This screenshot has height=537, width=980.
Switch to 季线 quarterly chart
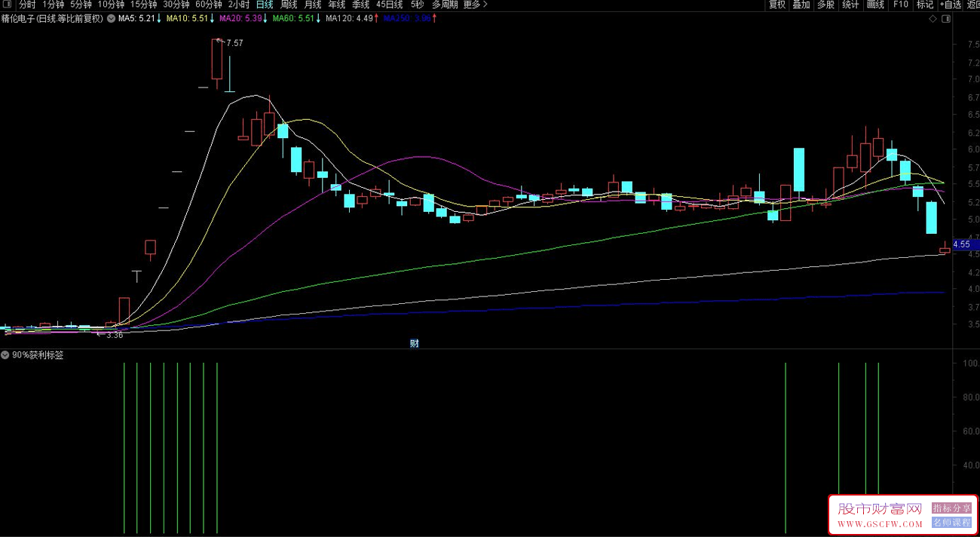pos(360,5)
